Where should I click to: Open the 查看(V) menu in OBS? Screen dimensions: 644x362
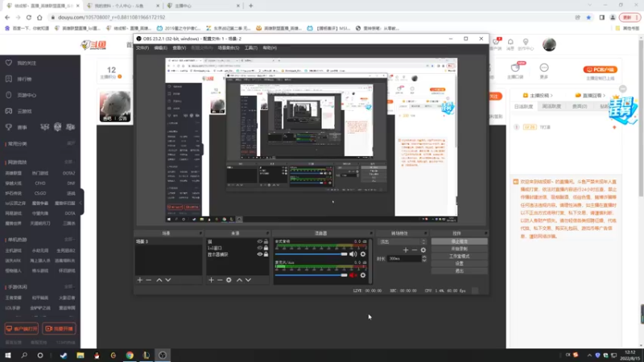(x=179, y=48)
